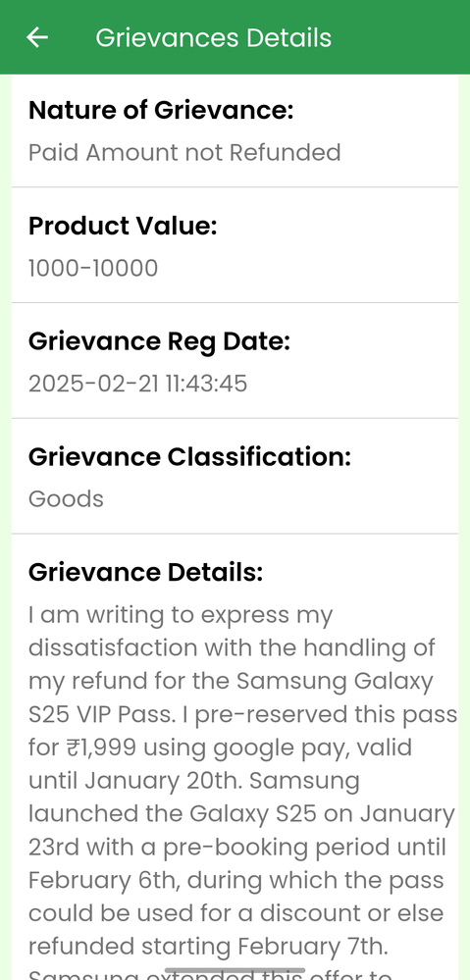This screenshot has width=470, height=980.
Task: Select the Grievance Reg Date heading
Action: pyautogui.click(x=159, y=342)
